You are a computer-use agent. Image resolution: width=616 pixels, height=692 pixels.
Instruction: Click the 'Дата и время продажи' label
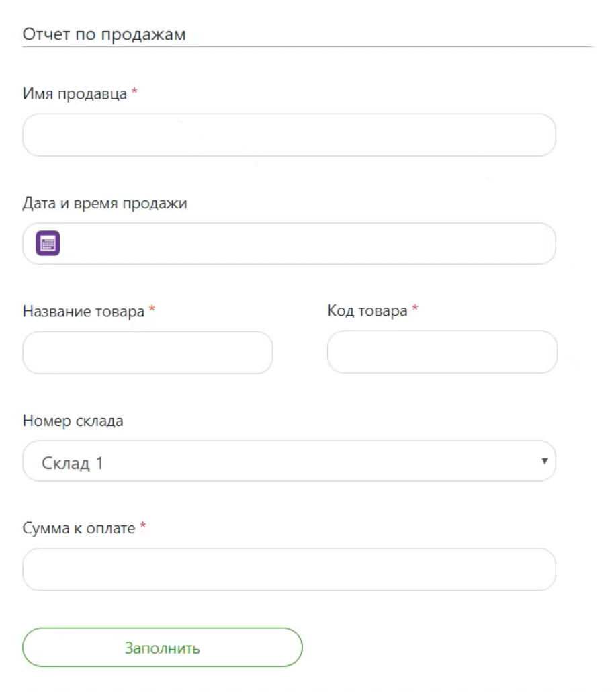pos(105,204)
